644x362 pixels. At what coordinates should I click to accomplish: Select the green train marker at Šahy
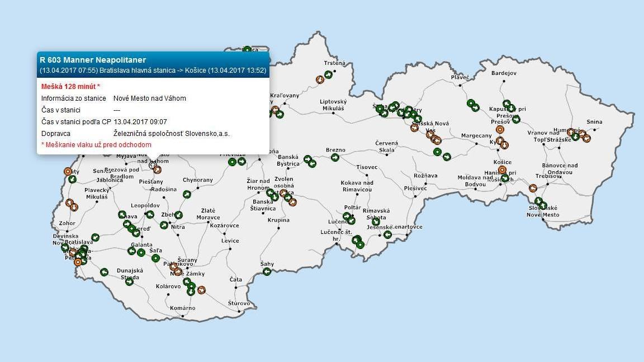(x=267, y=272)
